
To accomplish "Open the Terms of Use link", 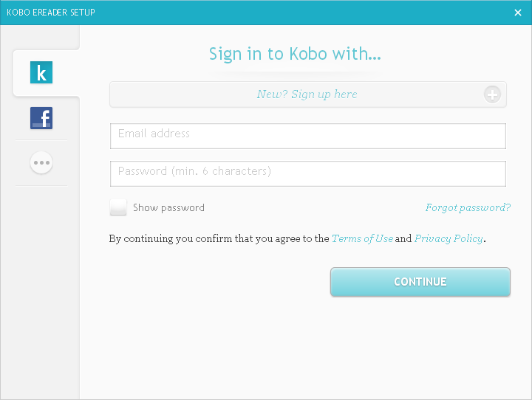I will [362, 239].
